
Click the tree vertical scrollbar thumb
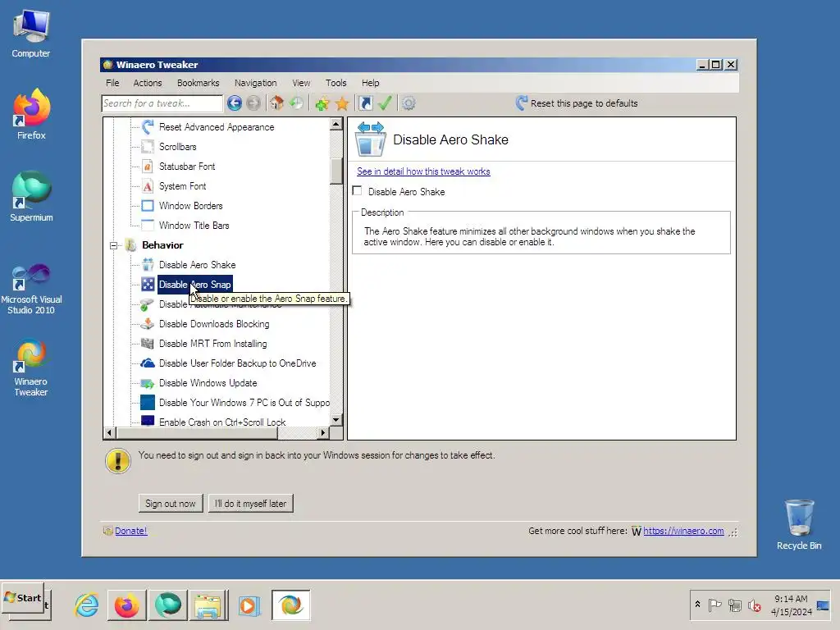[336, 171]
